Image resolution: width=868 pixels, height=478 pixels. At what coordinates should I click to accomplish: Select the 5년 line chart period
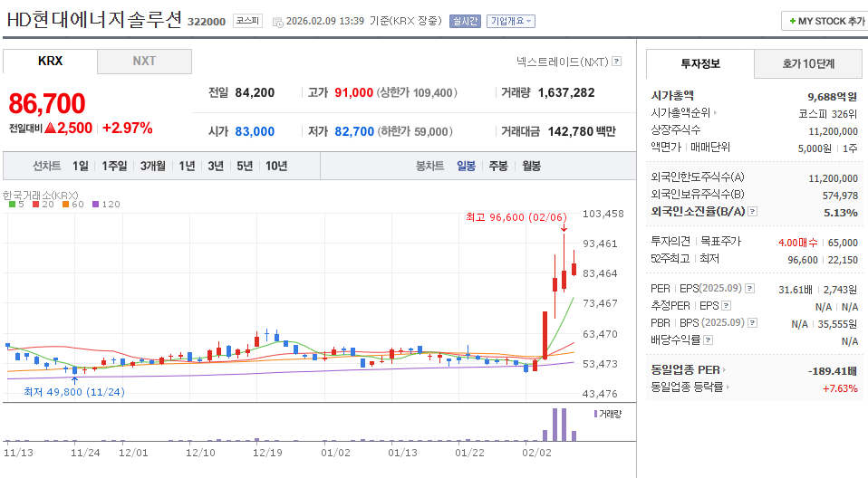click(x=245, y=166)
